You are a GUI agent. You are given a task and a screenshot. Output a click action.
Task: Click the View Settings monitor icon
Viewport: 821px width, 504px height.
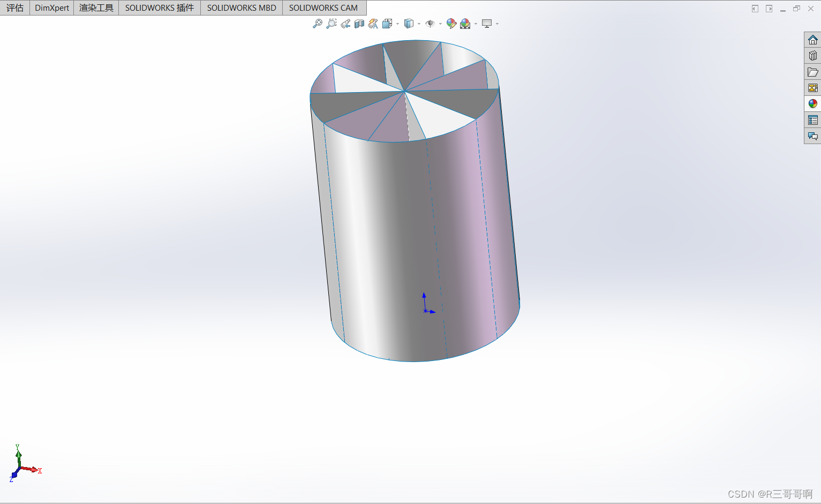tap(487, 24)
